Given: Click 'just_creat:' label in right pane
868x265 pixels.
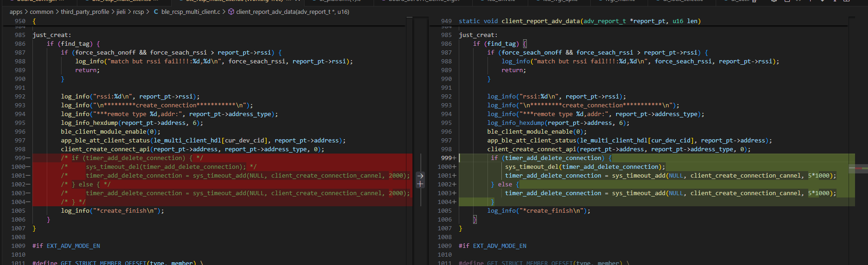Looking at the screenshot, I should 478,35.
